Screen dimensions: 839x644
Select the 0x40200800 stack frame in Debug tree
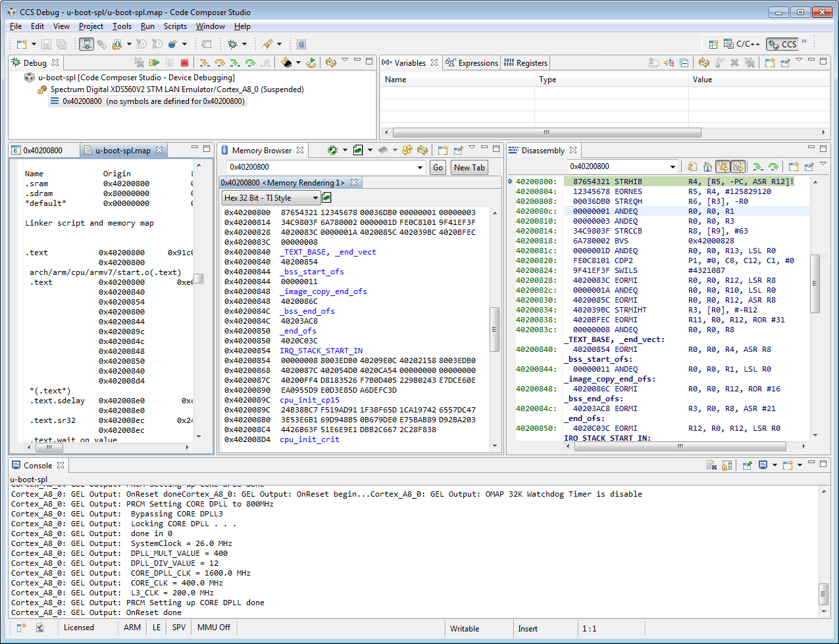pyautogui.click(x=148, y=101)
